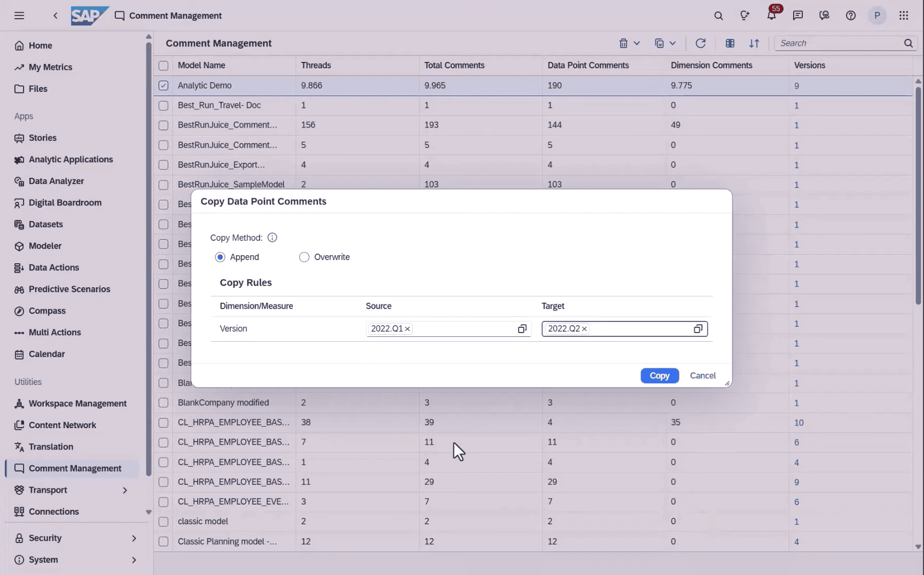Uncheck the Analytic Demo row checkbox
The image size is (924, 575).
point(163,85)
